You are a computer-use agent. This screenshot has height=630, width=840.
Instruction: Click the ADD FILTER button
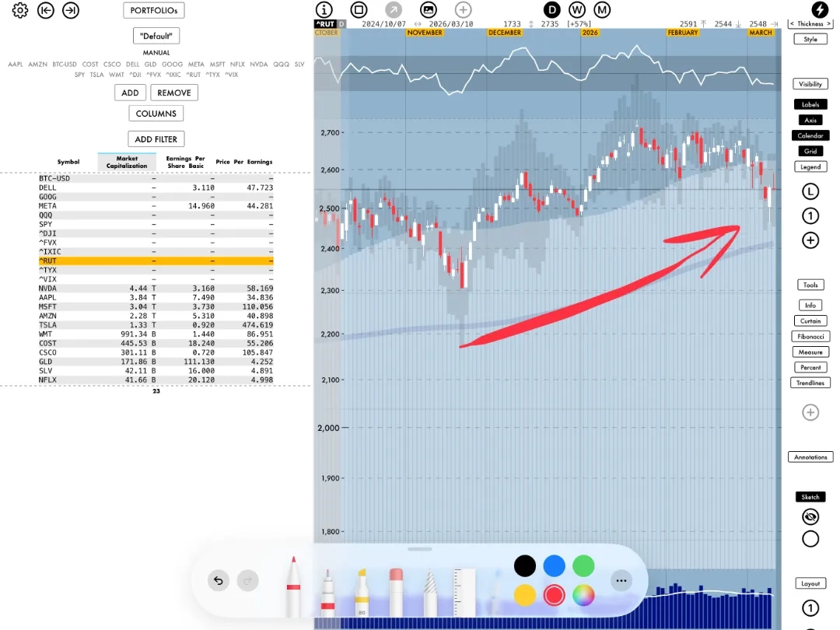tap(156, 139)
